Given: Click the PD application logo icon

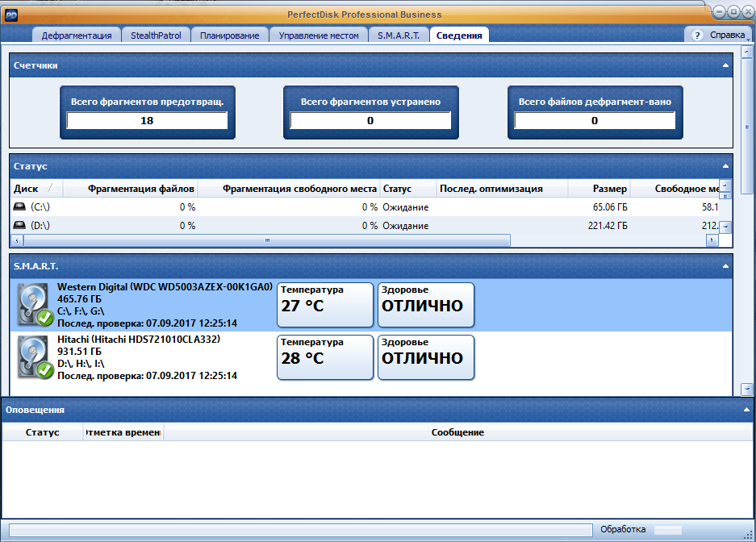Looking at the screenshot, I should point(10,16).
